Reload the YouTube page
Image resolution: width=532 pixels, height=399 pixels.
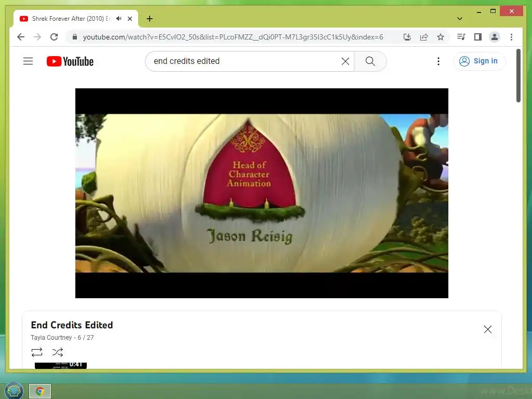pyautogui.click(x=54, y=37)
